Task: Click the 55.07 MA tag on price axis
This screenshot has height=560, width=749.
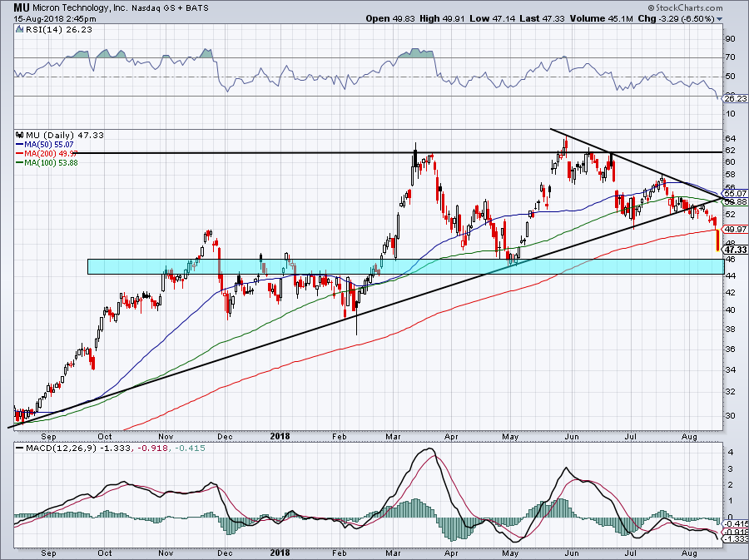Action: (735, 193)
